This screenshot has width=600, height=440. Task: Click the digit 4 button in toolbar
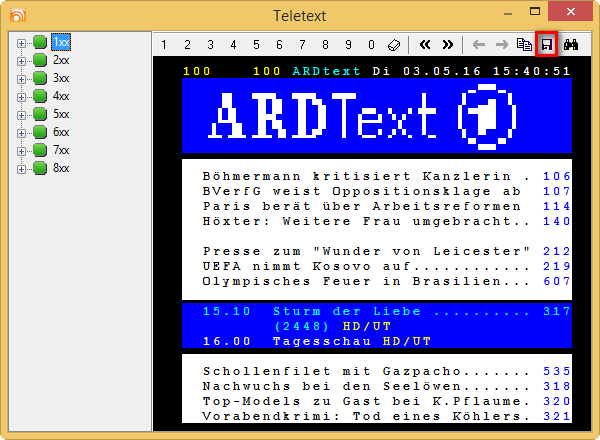click(233, 45)
